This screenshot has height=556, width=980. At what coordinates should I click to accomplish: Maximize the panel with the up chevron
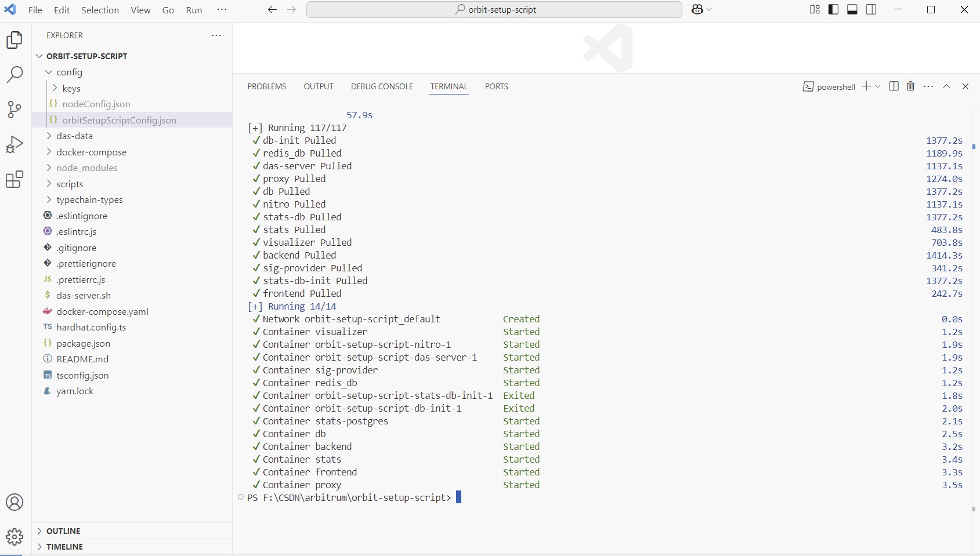click(946, 86)
